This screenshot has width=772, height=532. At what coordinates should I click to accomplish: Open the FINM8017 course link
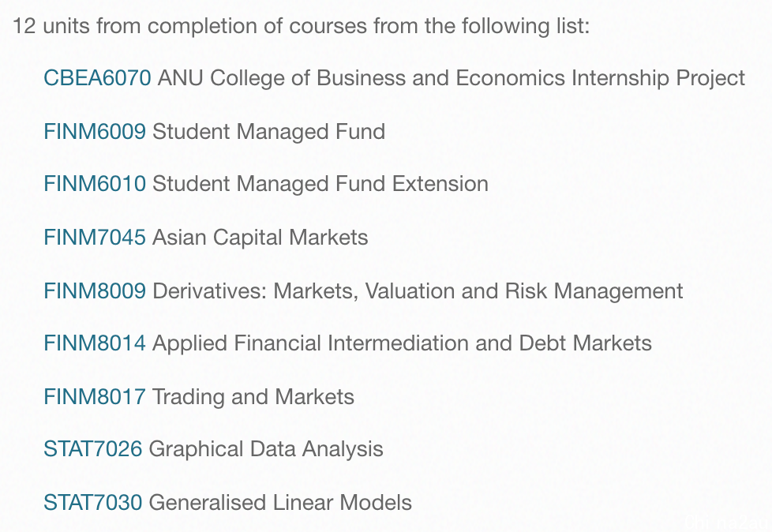(95, 397)
